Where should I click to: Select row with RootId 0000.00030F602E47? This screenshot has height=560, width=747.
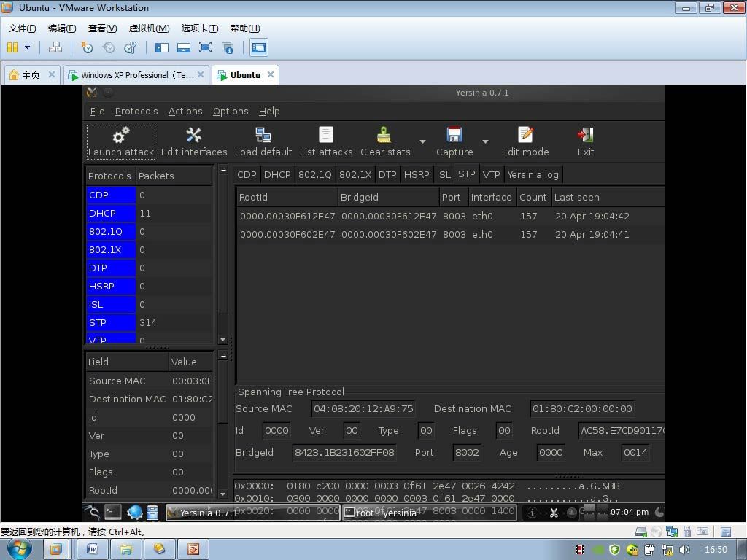450,234
